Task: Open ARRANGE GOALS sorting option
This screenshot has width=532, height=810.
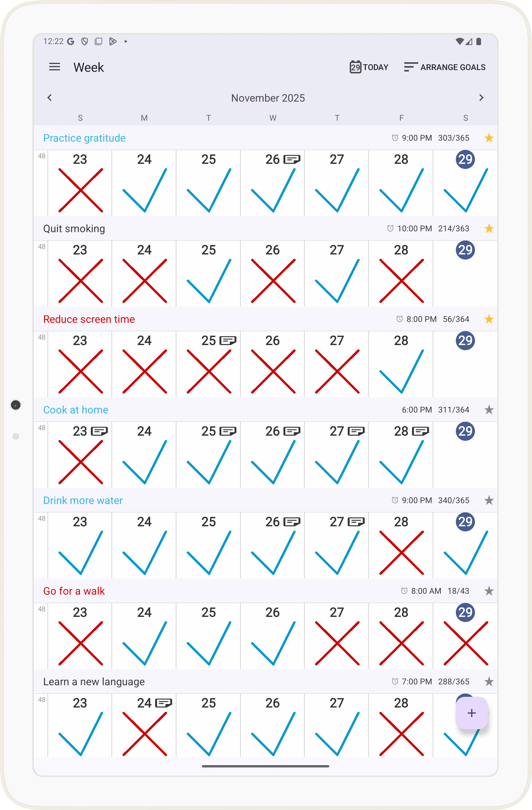Action: (445, 67)
